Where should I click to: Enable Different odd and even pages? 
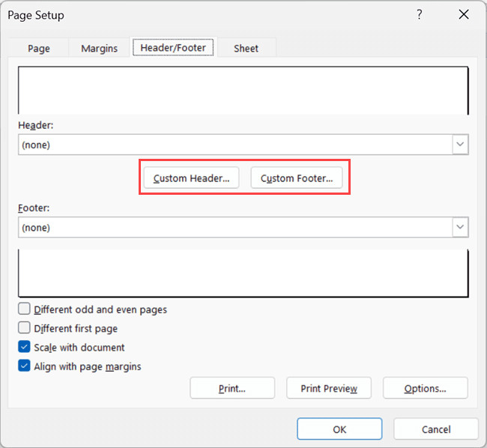(x=25, y=309)
